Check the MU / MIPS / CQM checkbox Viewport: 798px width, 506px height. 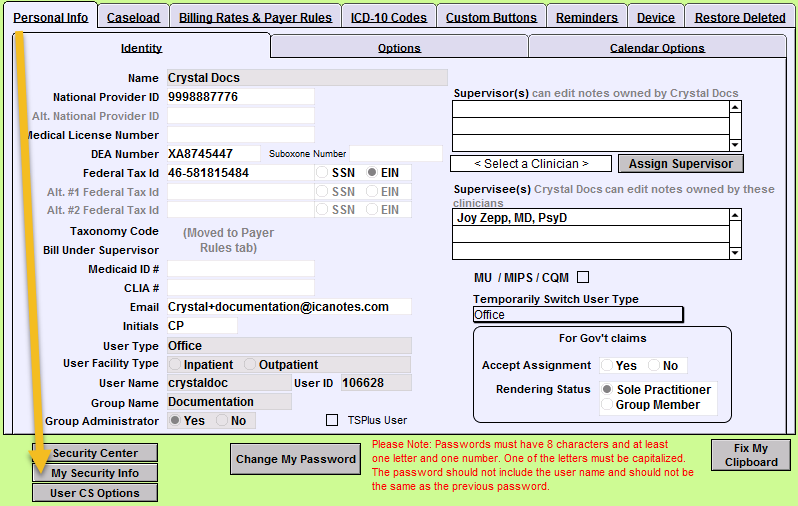584,277
